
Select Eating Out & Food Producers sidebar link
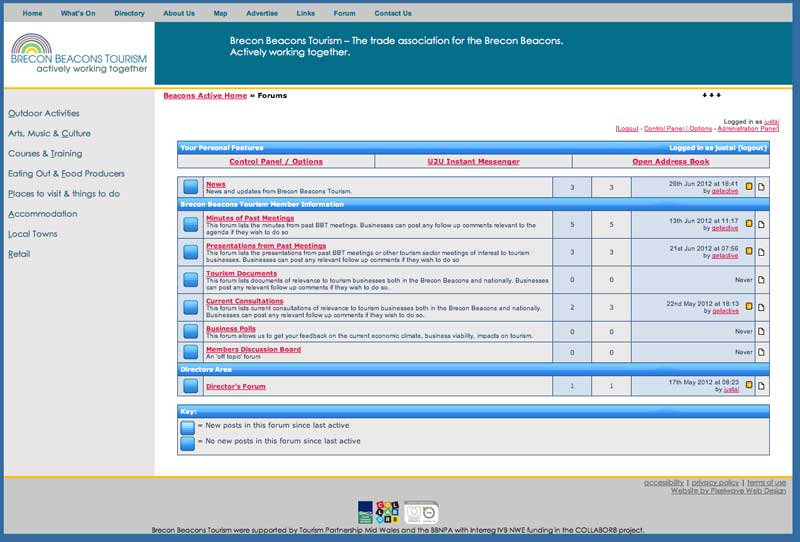[x=66, y=174]
